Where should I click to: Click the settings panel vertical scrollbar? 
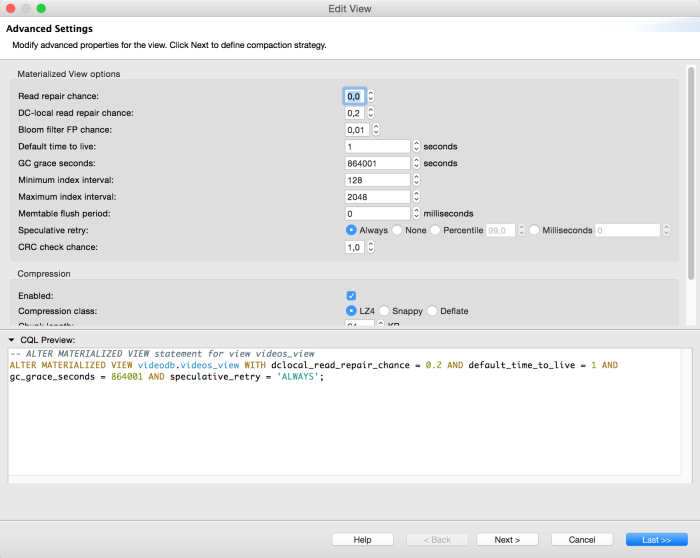coord(691,173)
